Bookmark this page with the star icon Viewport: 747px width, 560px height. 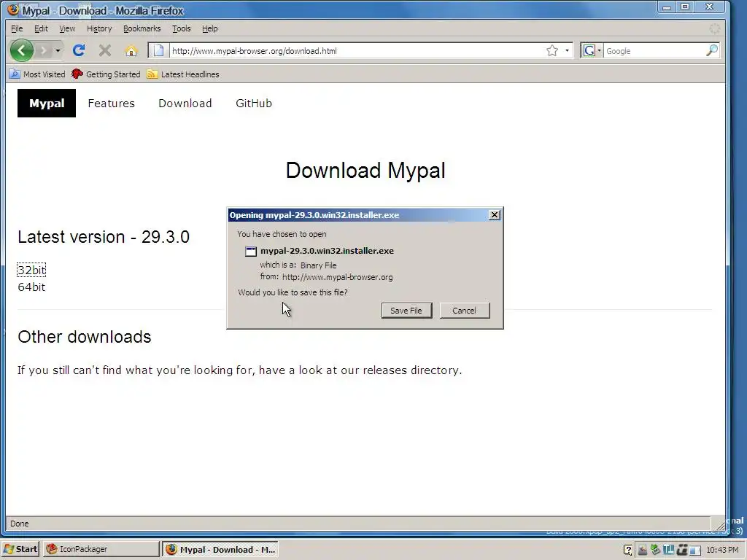[x=552, y=50]
